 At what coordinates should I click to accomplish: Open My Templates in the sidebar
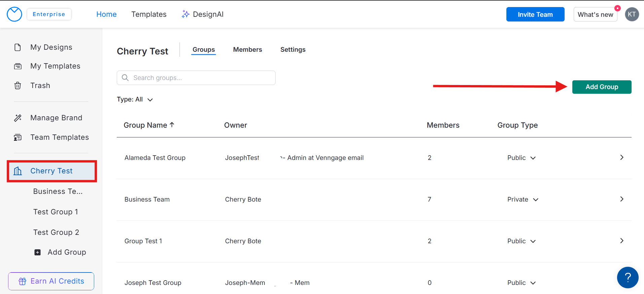[x=55, y=66]
